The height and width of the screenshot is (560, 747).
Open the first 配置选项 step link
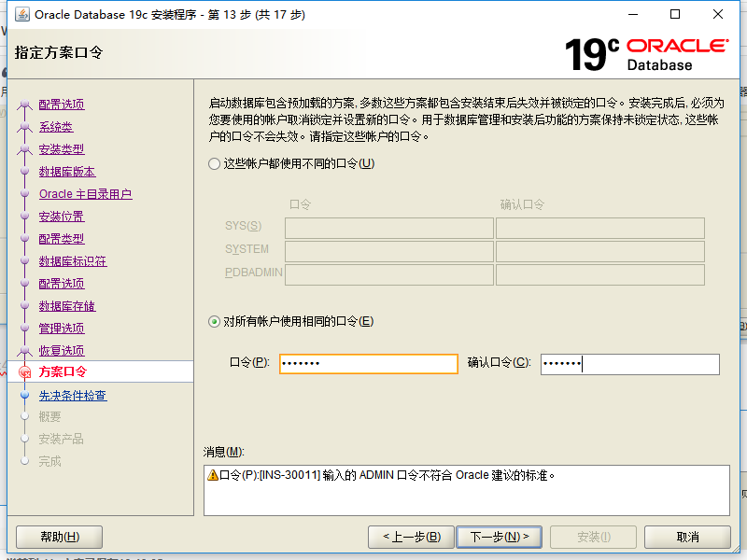[x=62, y=105]
